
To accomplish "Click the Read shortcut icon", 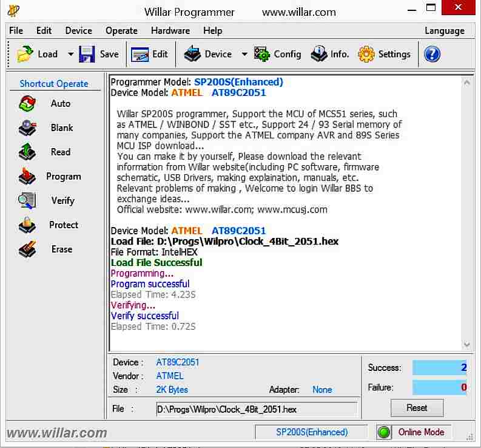I will (x=27, y=152).
